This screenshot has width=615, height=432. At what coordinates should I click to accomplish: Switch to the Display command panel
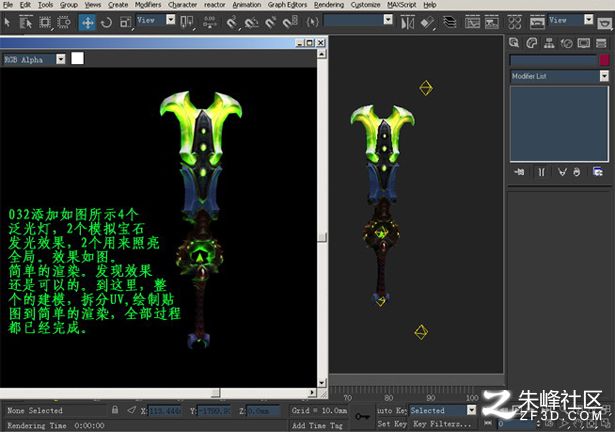click(584, 43)
